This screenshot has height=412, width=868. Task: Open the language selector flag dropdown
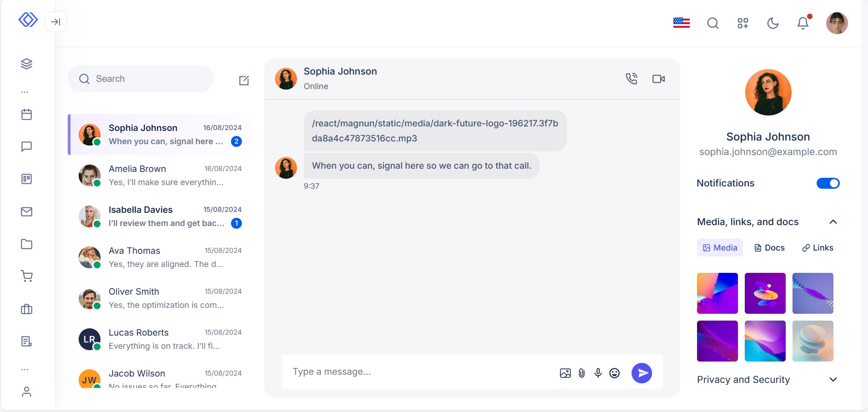tap(682, 23)
